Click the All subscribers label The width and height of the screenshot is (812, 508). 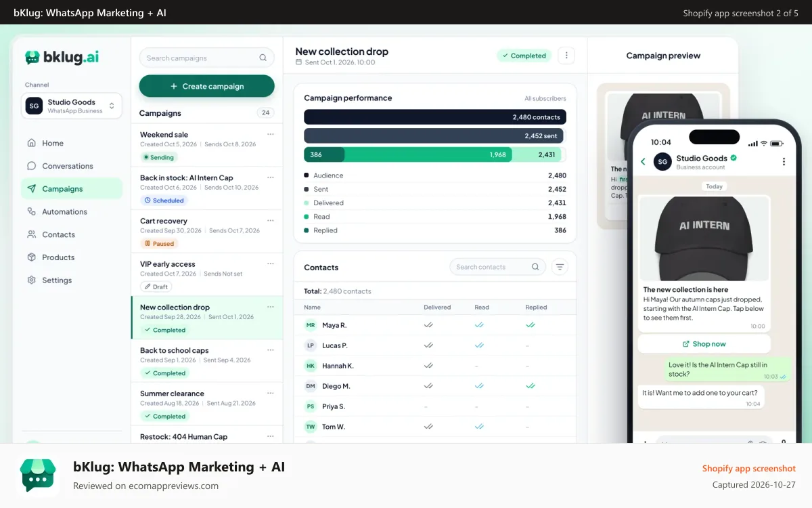tap(545, 98)
